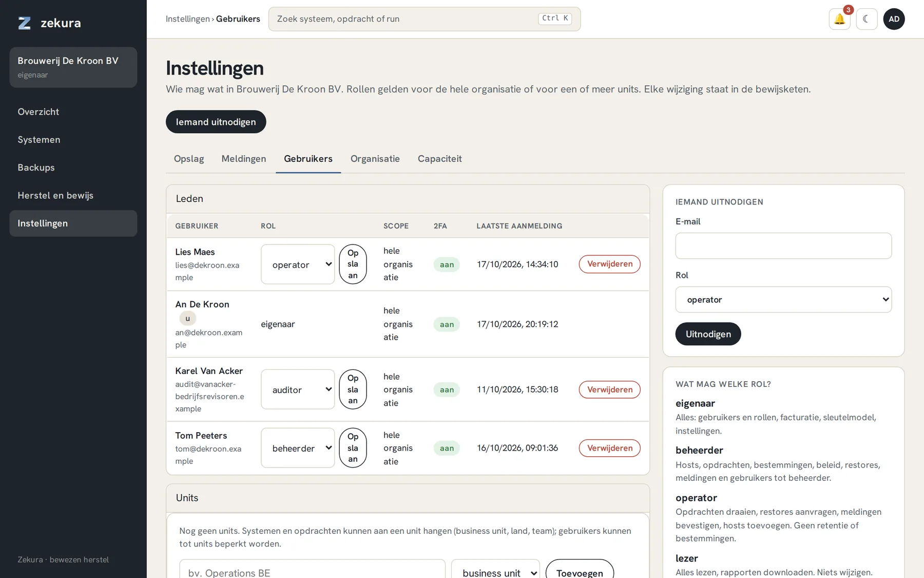The height and width of the screenshot is (578, 924).
Task: Click the eigenaar role text for An De Kroon
Action: 278,324
